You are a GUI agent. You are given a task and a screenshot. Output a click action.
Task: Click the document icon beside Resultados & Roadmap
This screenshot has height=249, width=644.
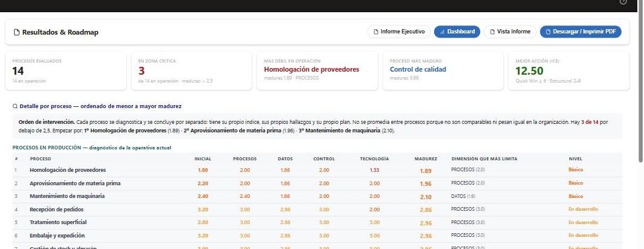coord(17,33)
